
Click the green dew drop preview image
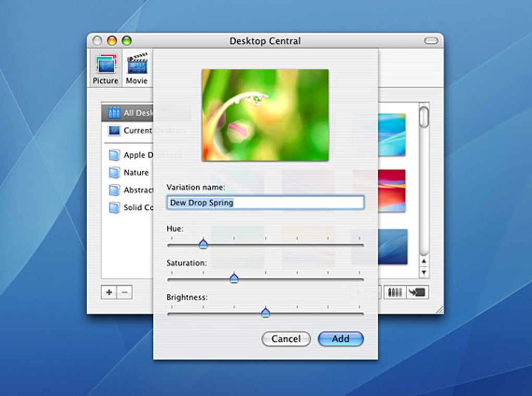(x=265, y=115)
